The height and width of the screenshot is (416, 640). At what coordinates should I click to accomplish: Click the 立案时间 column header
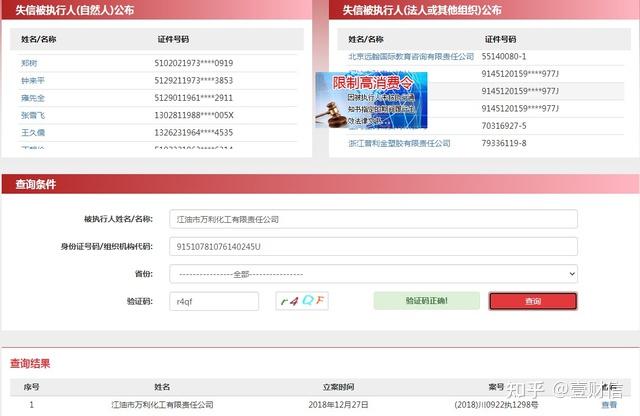[338, 387]
